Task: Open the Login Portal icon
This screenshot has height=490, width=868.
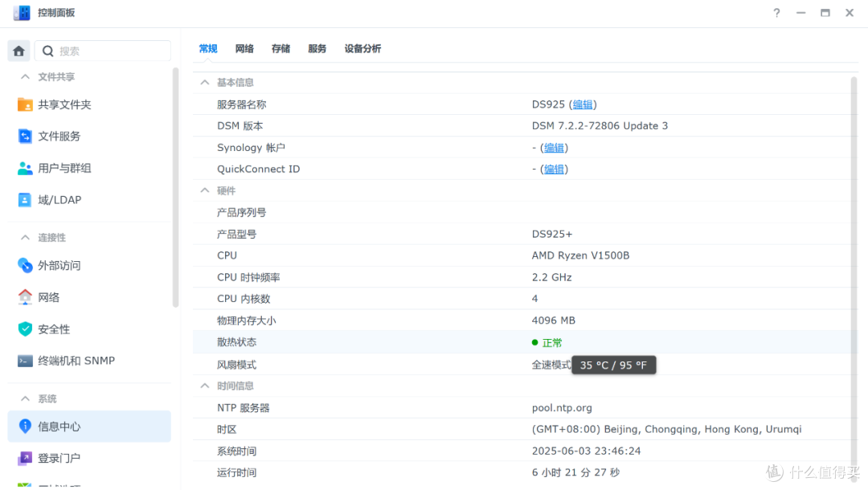Action: click(25, 458)
